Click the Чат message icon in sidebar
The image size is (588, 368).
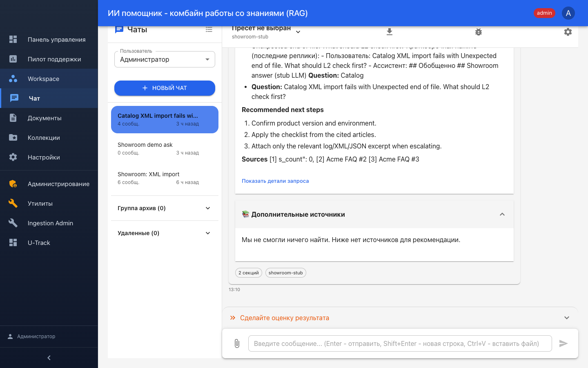[14, 98]
